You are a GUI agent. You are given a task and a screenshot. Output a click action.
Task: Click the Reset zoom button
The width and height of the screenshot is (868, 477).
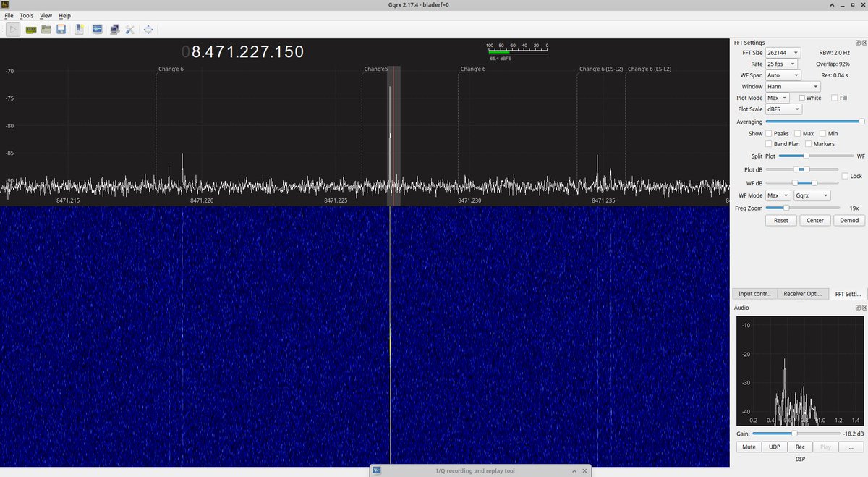coord(781,220)
